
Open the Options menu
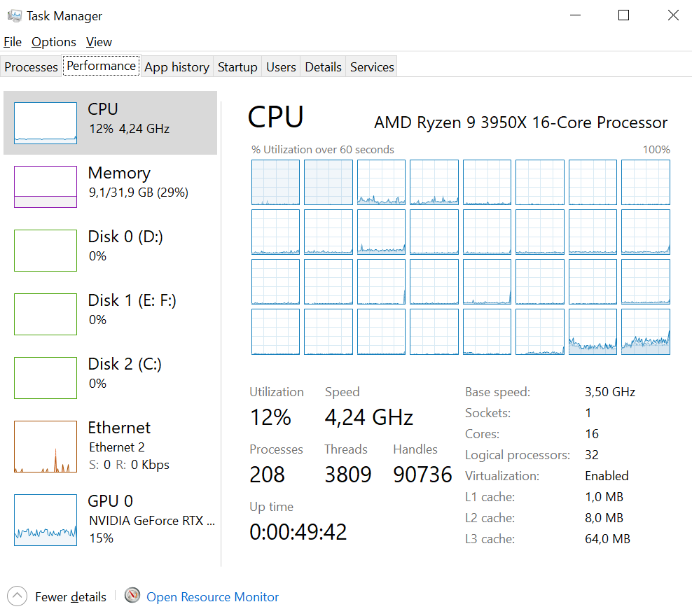[54, 42]
